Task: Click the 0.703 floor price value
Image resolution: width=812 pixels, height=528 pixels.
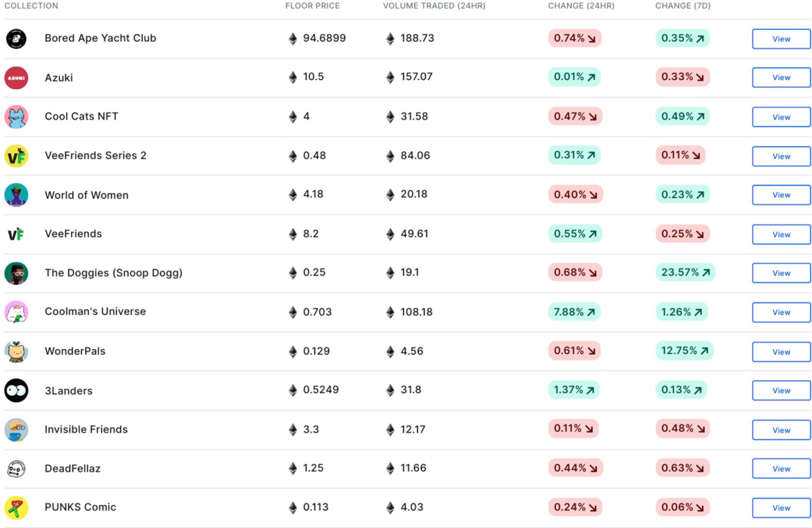Action: tap(317, 312)
